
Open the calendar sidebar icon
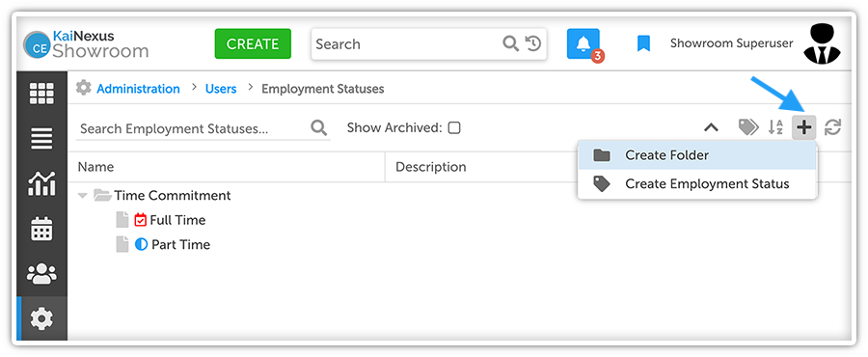[41, 229]
